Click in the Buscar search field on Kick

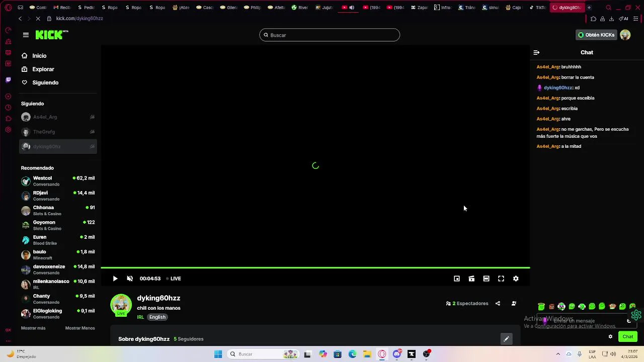pos(330,35)
